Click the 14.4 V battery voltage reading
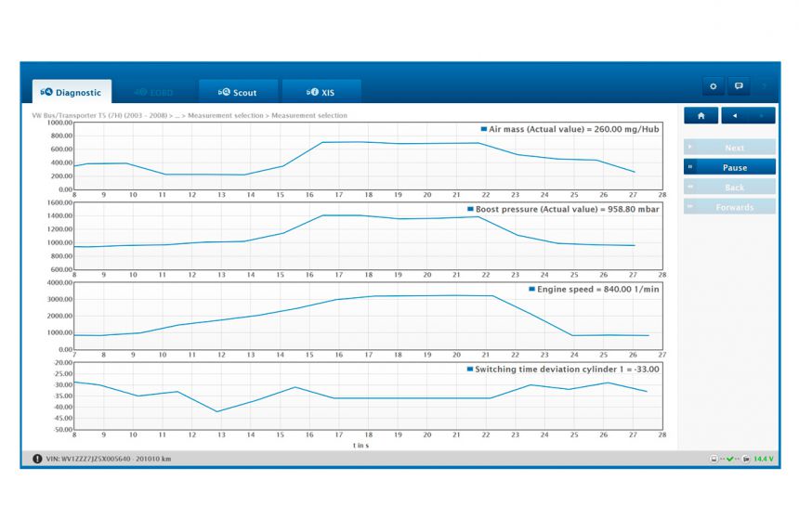Viewport: 799px width, 532px height. [764, 460]
